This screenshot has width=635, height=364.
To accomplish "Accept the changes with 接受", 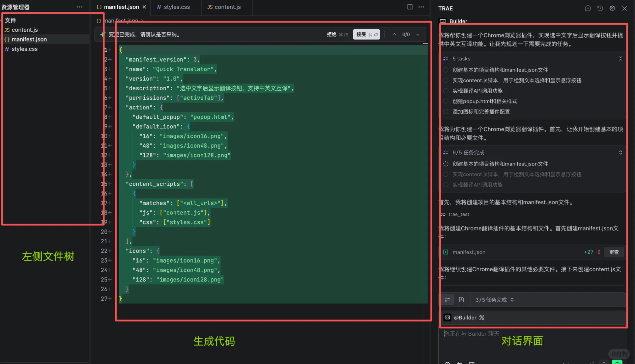I will coord(367,34).
